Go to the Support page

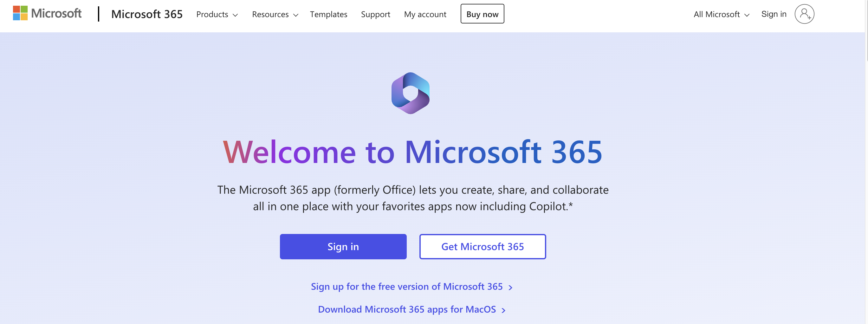(375, 15)
